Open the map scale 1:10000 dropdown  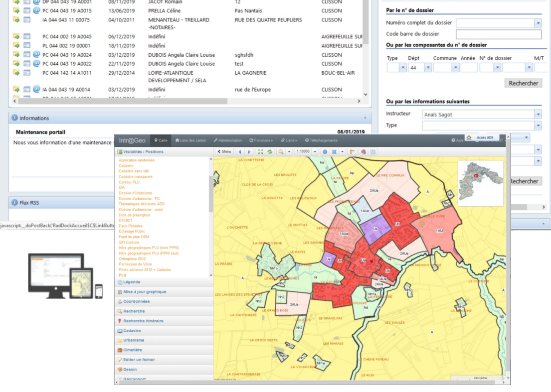[315, 151]
